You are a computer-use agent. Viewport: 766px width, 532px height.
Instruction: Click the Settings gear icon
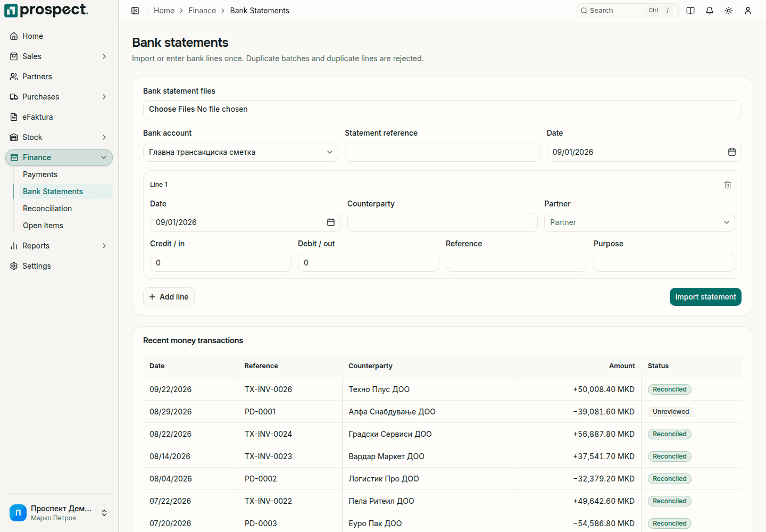coord(14,266)
